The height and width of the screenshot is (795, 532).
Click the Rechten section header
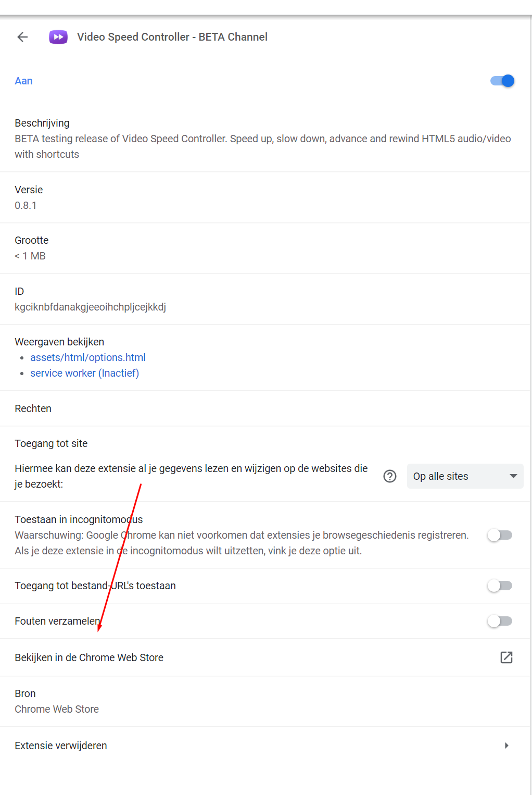[33, 408]
